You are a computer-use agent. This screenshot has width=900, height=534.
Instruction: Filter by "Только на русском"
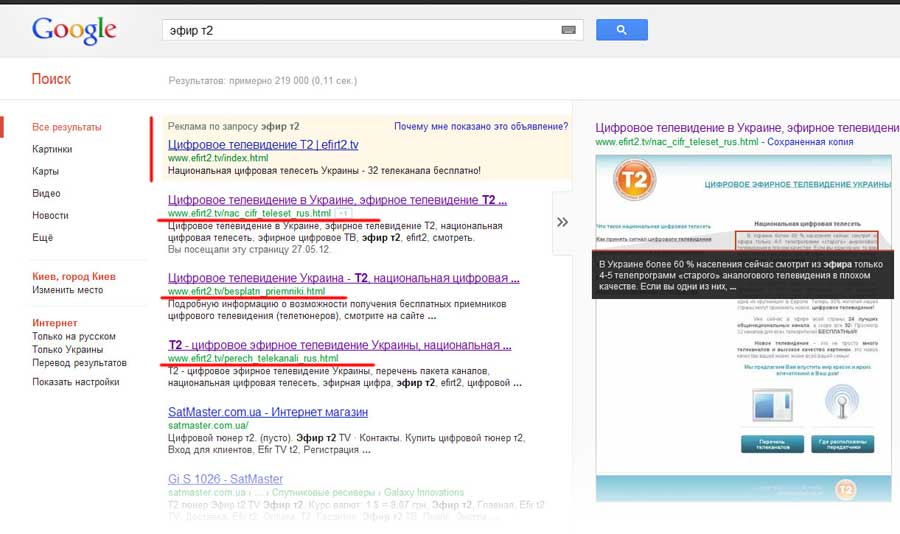coord(74,336)
